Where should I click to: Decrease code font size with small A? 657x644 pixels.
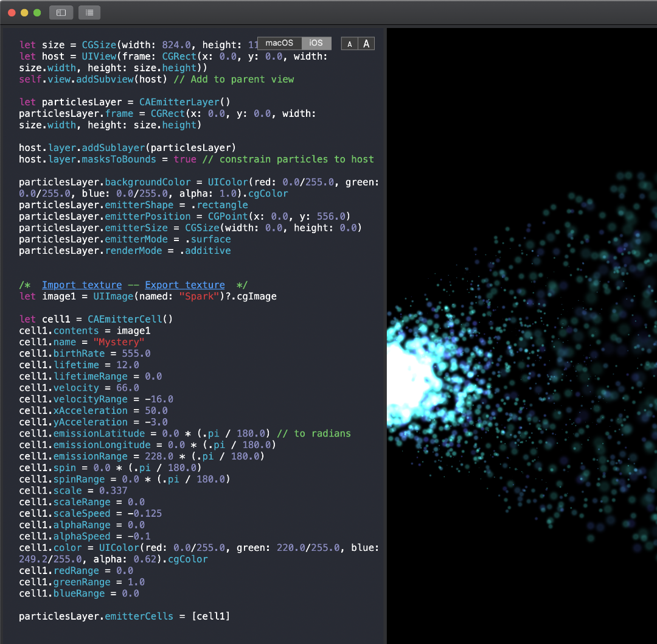click(349, 44)
